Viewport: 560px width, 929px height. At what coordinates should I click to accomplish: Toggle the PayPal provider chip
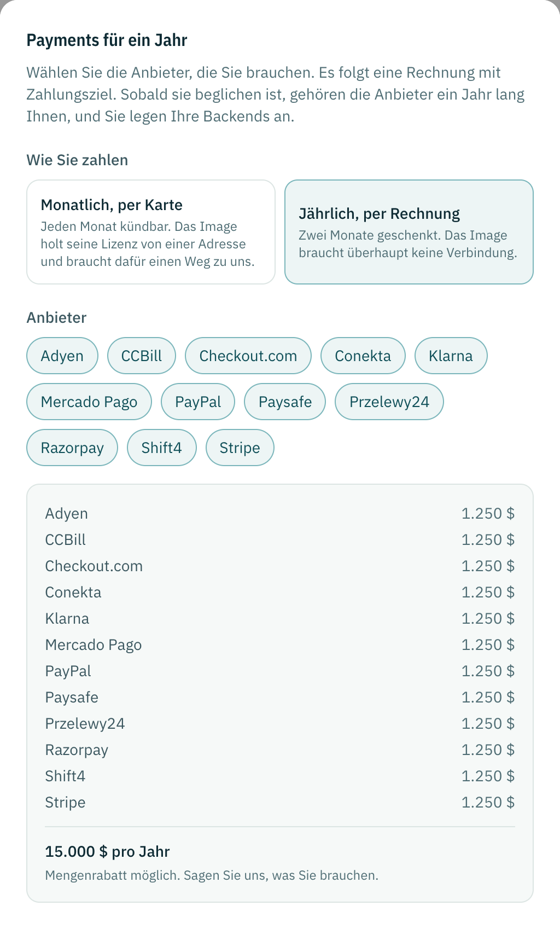point(198,402)
